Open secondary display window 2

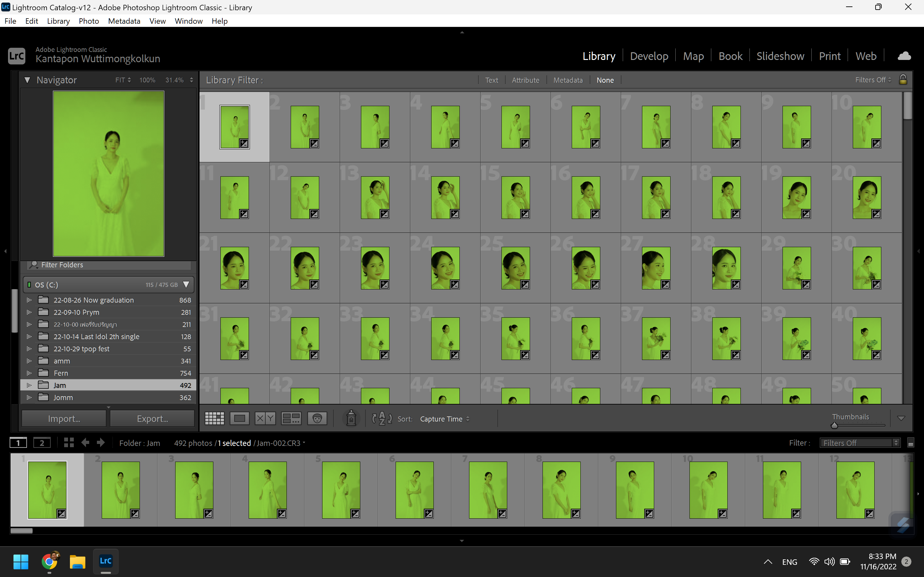pos(42,442)
